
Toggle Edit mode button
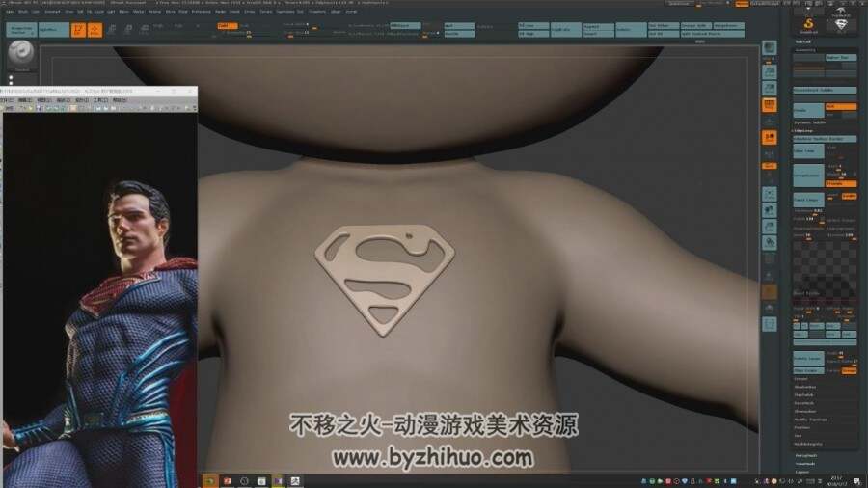click(x=78, y=29)
